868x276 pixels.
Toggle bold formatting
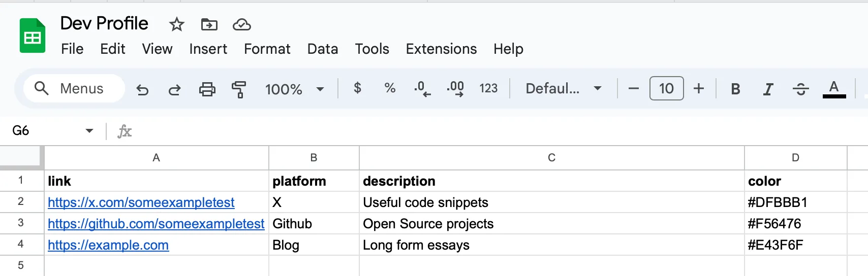(x=735, y=89)
